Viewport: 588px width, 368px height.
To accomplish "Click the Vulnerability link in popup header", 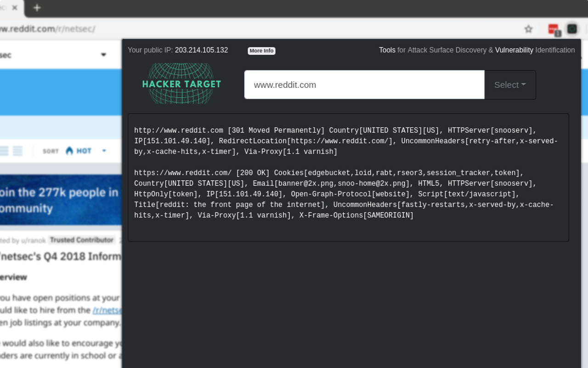I will pyautogui.click(x=514, y=50).
